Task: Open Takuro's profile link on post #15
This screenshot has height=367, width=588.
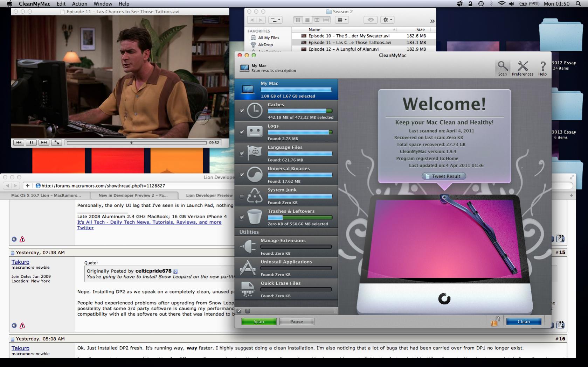Action: pyautogui.click(x=20, y=262)
